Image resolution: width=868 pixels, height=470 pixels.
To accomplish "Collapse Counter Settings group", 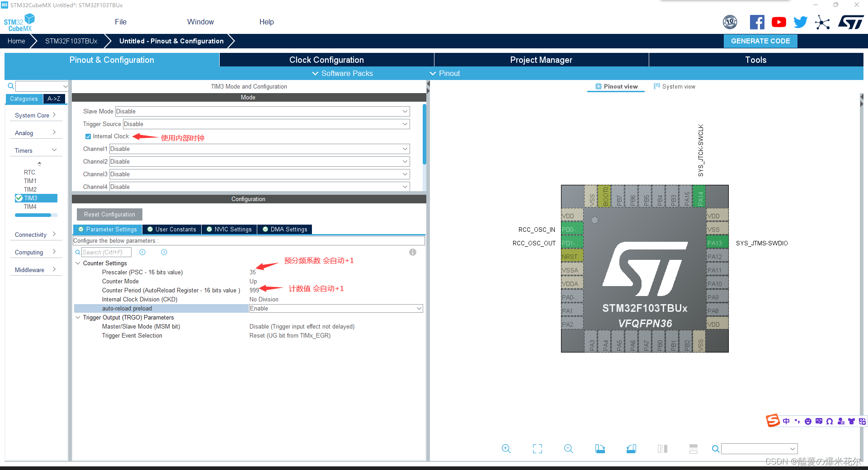I will tap(78, 263).
